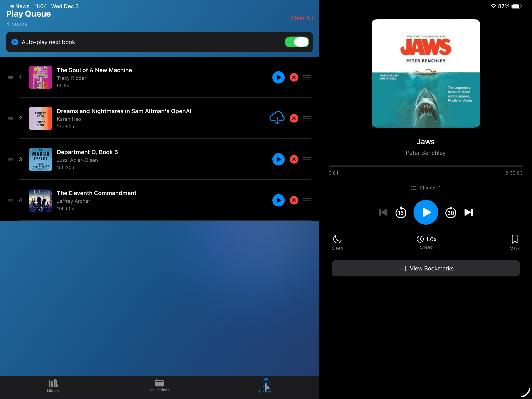Screen dimensions: 532x399
Task: Tap right reorder handle for The Soul of A New Machine
Action: (x=307, y=78)
